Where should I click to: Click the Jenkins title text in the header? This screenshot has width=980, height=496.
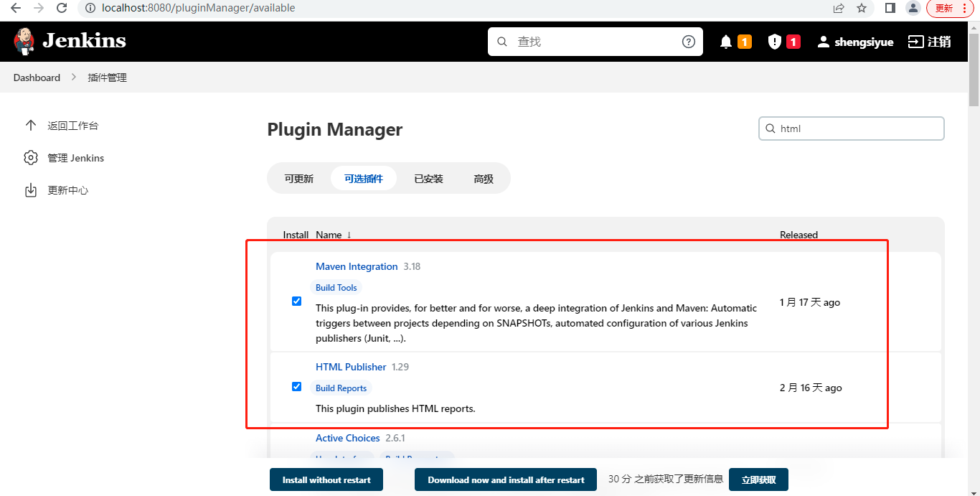coord(84,41)
